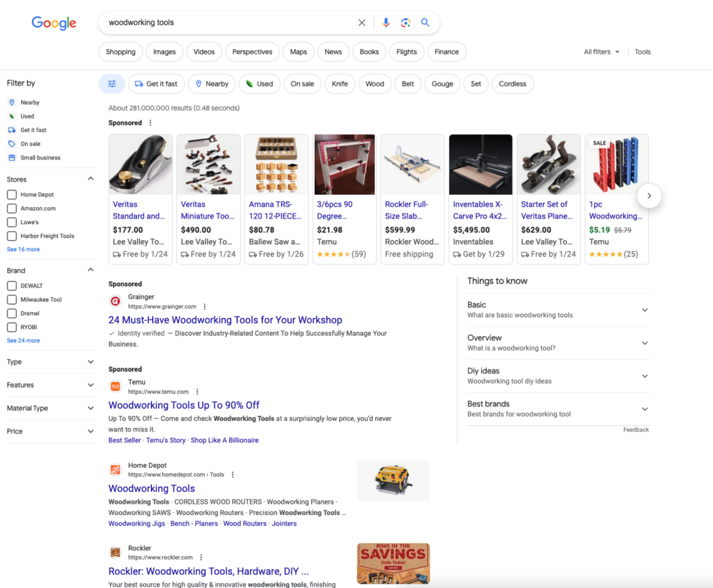
Task: Apply the Knife filter chip
Action: (x=340, y=84)
